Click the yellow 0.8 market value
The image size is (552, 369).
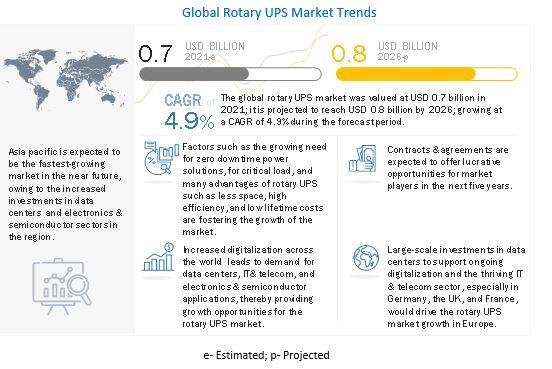(349, 54)
